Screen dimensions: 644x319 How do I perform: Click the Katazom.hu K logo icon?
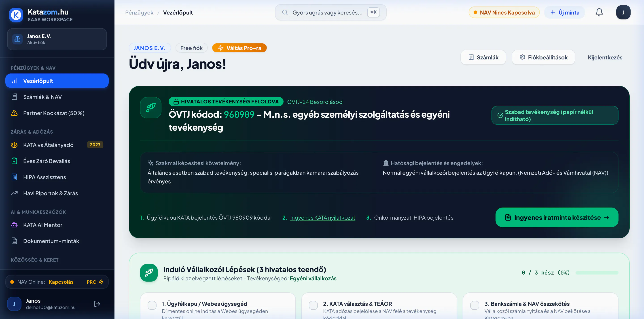16,15
